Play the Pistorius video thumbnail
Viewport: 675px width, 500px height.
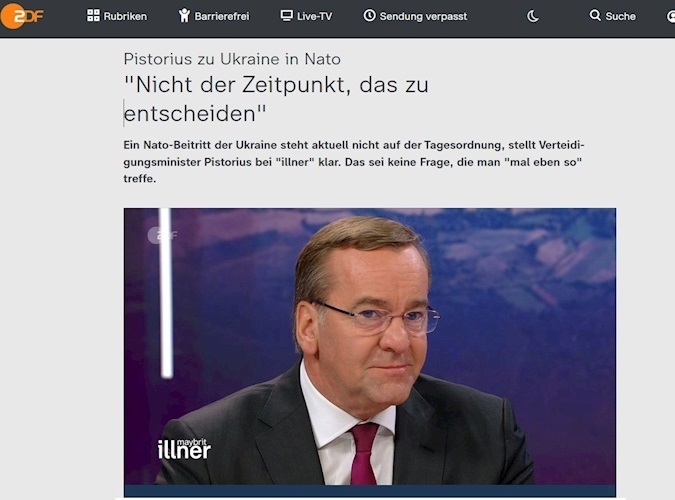370,347
